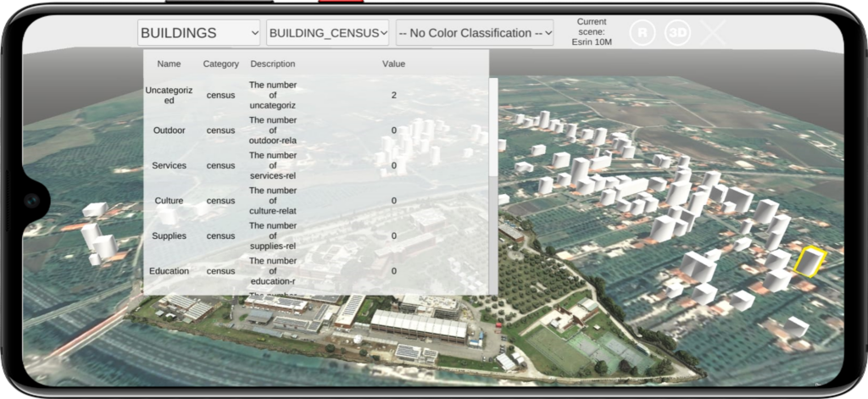Select the yellow-highlighted building on the map
Screen dimensions: 868x399
point(810,262)
